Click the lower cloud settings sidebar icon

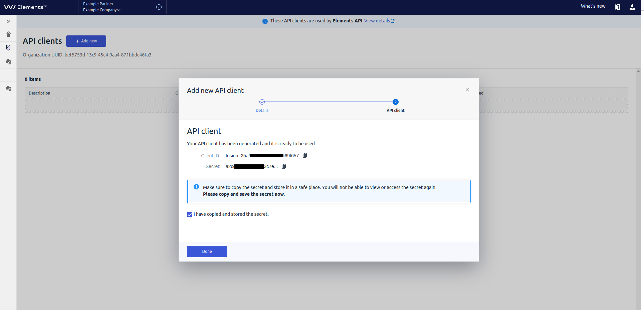(8, 89)
